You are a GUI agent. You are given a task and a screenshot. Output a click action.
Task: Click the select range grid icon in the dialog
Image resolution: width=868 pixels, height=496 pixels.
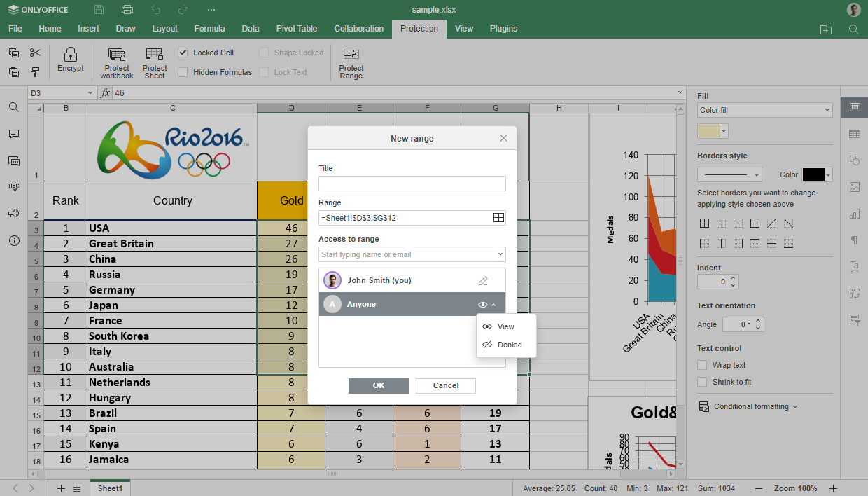498,217
